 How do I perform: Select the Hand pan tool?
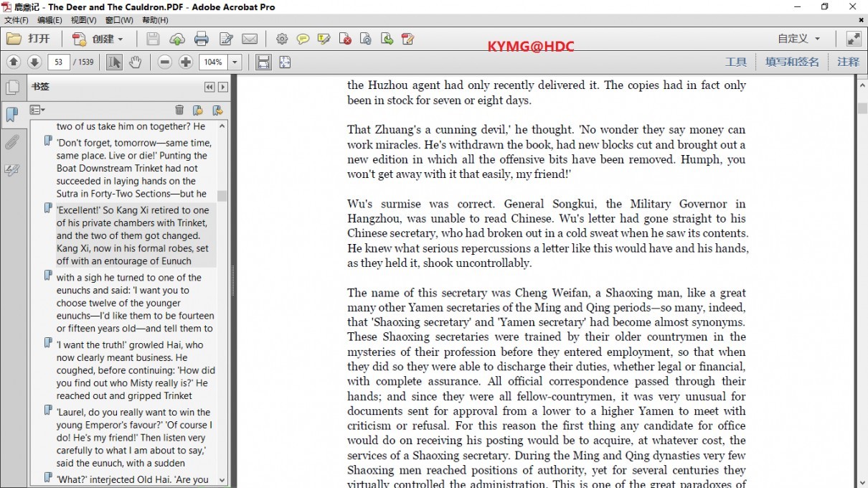click(135, 62)
